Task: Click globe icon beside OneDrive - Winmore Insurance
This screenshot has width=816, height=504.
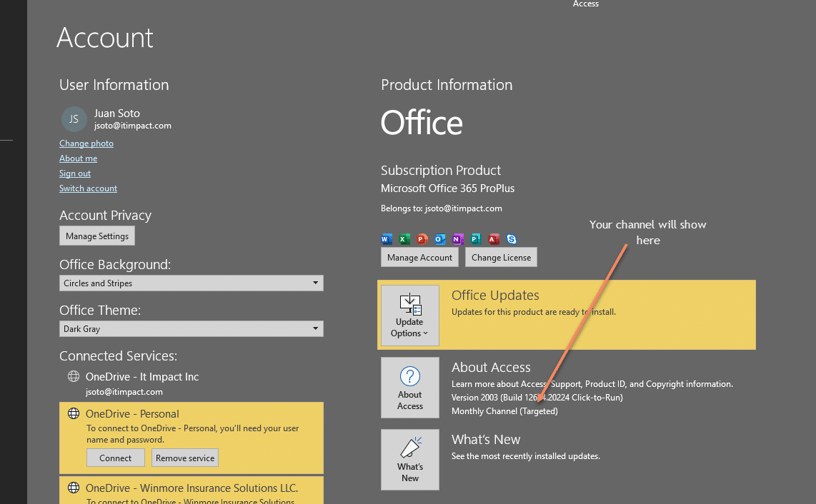Action: tap(74, 488)
